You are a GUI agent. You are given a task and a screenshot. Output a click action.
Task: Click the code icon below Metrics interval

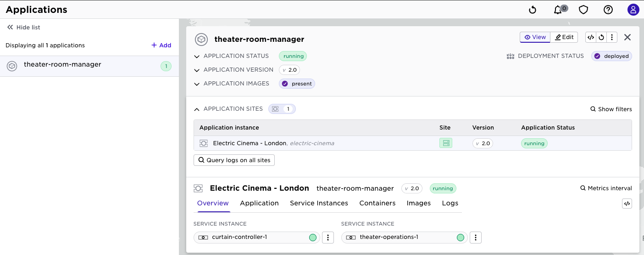[627, 204]
